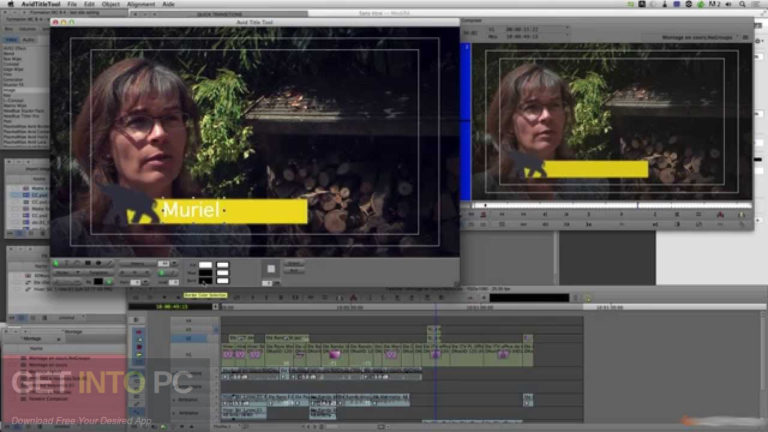This screenshot has height=432, width=768.
Task: Expand the third audio track in timeline
Action: pyautogui.click(x=174, y=400)
